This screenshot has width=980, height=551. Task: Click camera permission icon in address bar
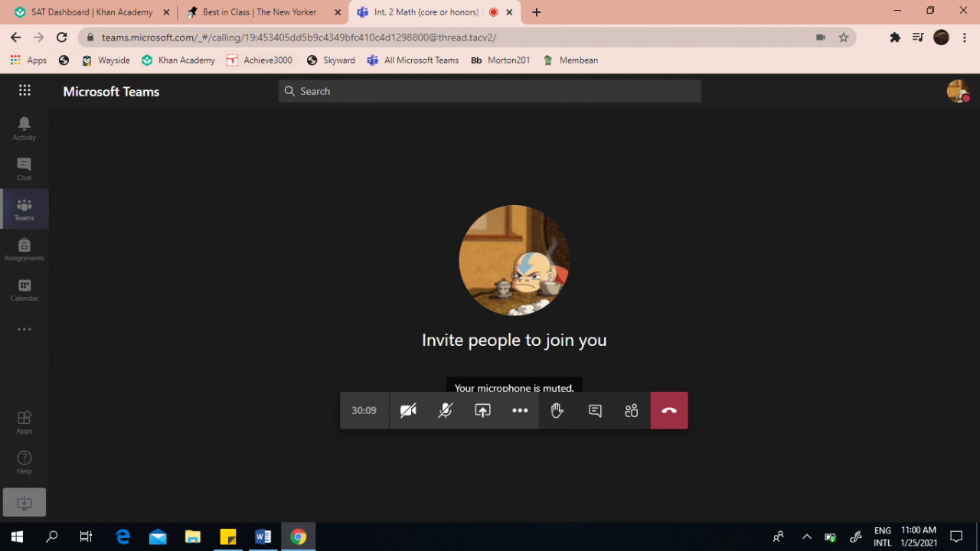click(x=821, y=37)
